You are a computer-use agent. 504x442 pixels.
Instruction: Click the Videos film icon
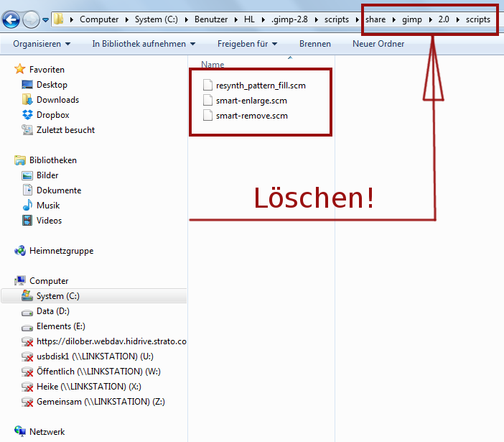coord(27,221)
